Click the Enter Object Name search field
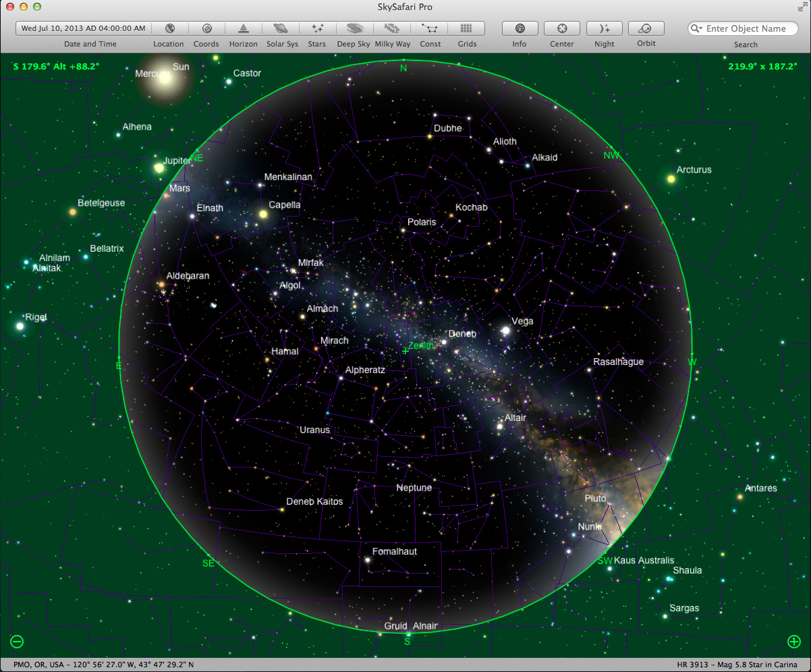The image size is (811, 672). (749, 28)
